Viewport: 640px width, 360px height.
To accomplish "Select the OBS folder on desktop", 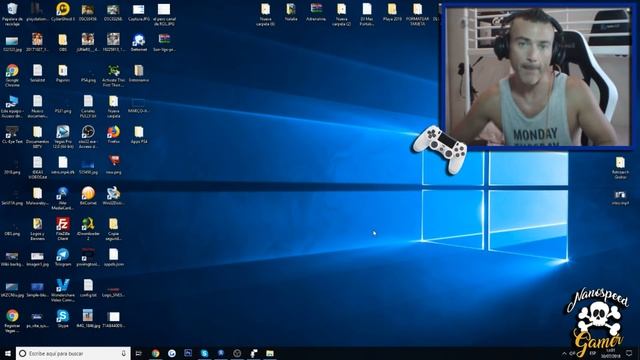I will point(63,42).
